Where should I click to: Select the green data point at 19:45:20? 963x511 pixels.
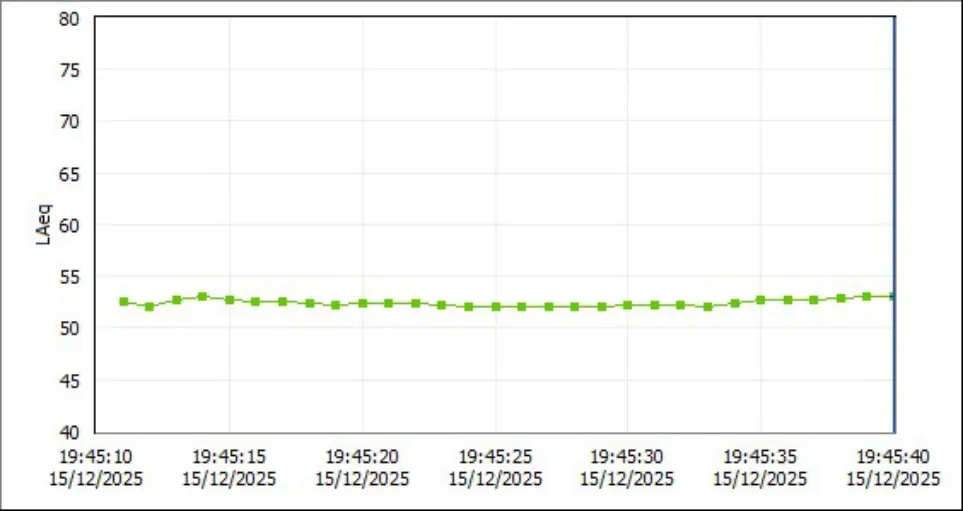click(x=362, y=303)
